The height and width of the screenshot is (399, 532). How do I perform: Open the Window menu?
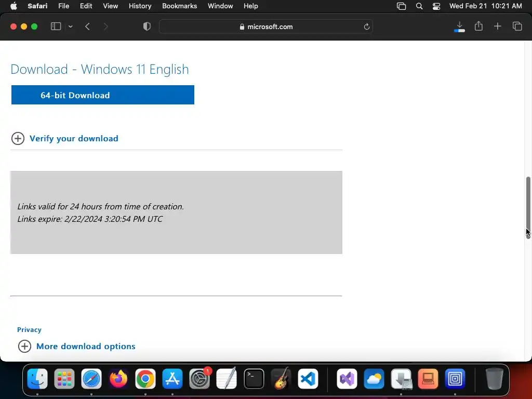click(220, 6)
